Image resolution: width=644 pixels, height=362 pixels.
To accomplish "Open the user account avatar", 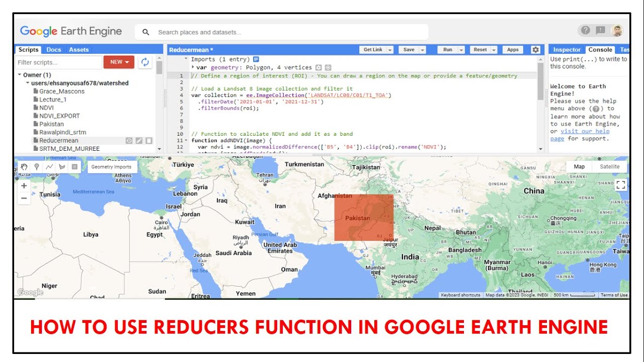I will [x=617, y=31].
